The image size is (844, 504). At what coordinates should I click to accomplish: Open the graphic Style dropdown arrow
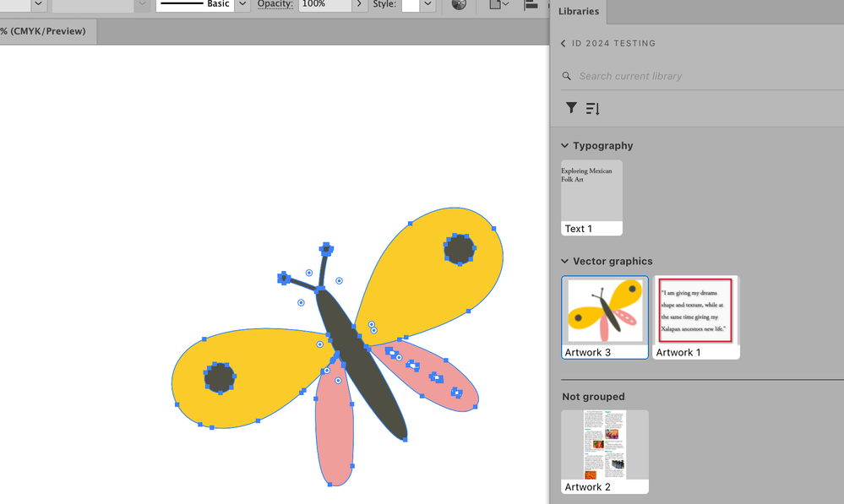pyautogui.click(x=427, y=4)
